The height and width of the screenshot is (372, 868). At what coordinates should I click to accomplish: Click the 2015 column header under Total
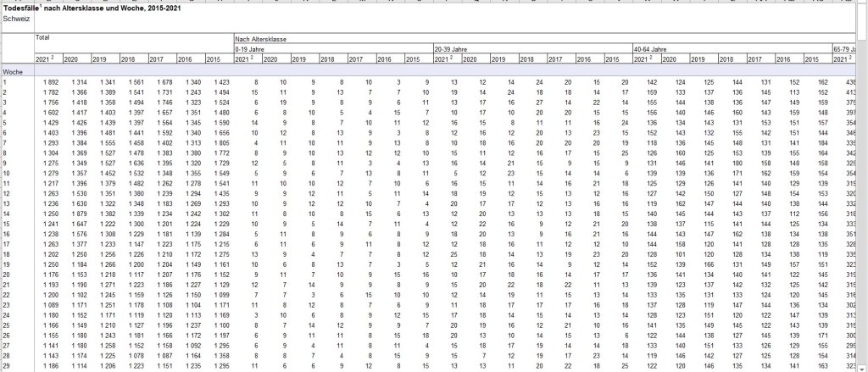coord(219,59)
